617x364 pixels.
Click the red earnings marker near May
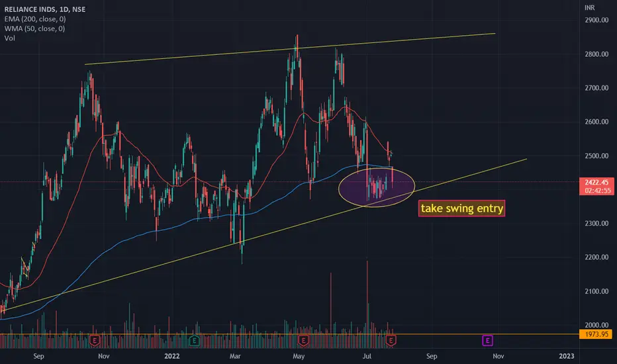pyautogui.click(x=303, y=340)
